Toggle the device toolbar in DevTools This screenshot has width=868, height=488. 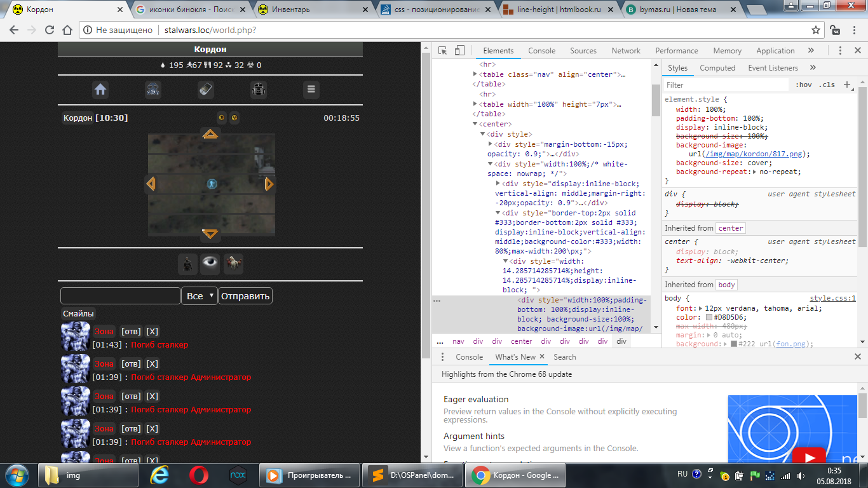459,51
